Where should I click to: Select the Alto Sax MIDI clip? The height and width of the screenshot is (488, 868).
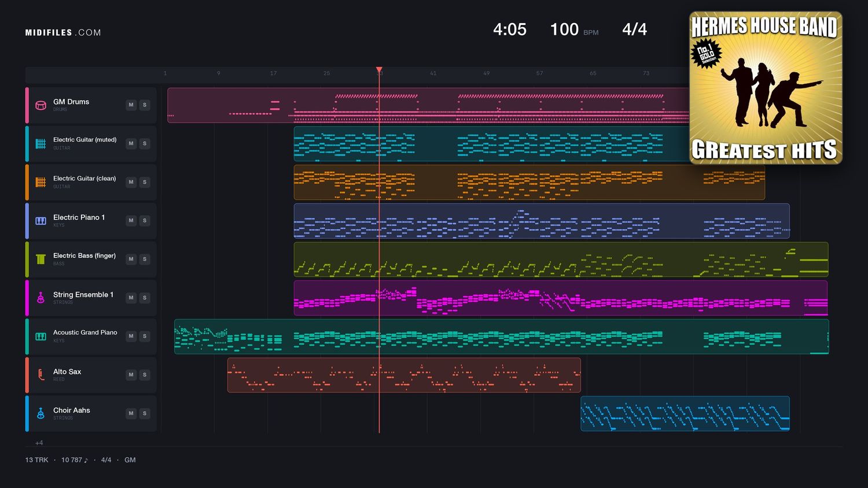point(404,375)
